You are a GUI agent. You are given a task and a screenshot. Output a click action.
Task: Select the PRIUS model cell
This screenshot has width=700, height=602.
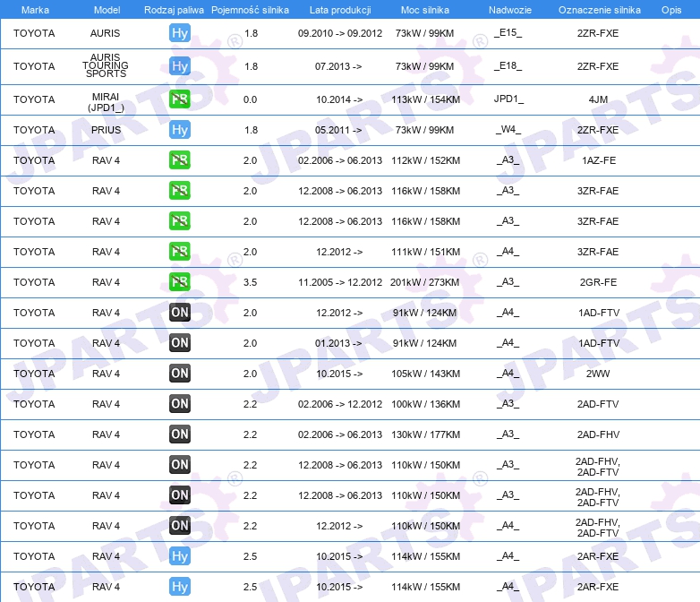tap(106, 130)
